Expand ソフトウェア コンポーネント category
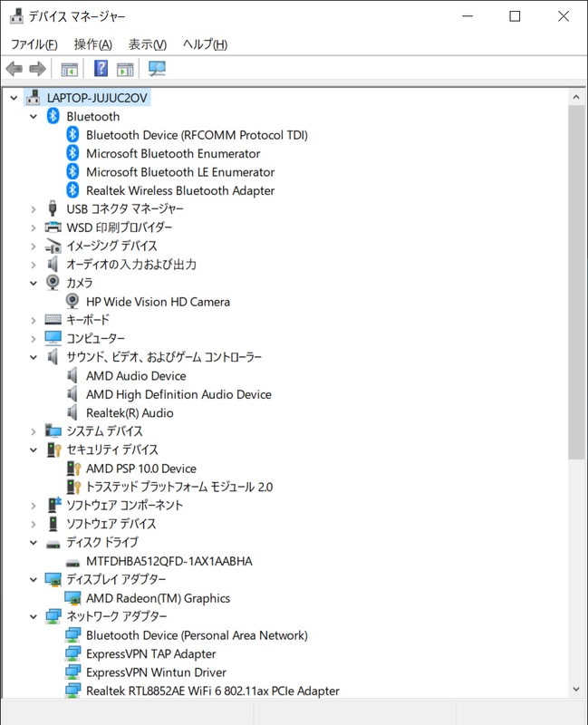 [34, 506]
